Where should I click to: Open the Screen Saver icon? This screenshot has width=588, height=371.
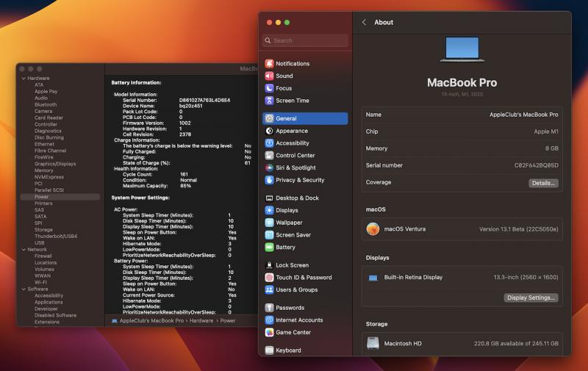pos(269,235)
